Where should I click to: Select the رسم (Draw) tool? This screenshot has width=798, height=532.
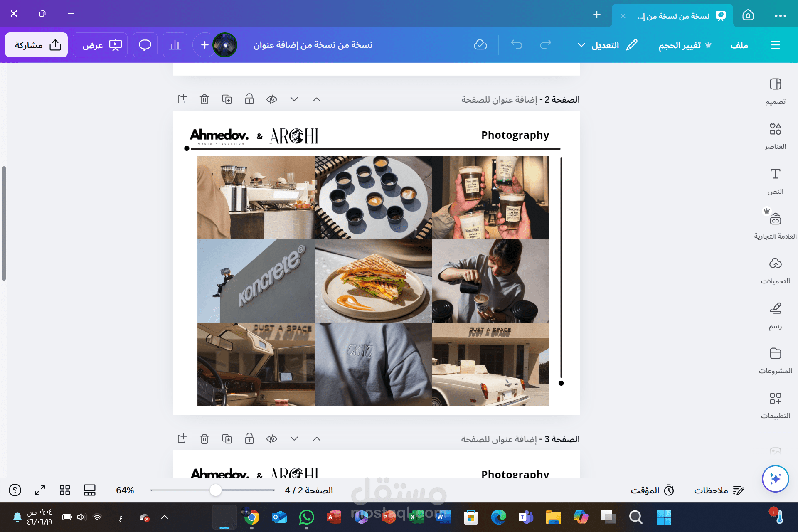pyautogui.click(x=775, y=316)
